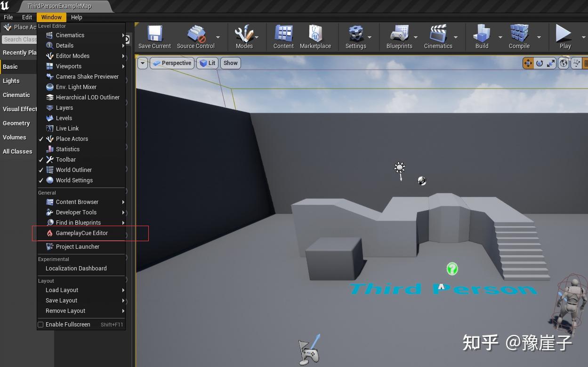Open the Source Control dropdown arrow
Screen dimensions: 588x367
[218, 37]
